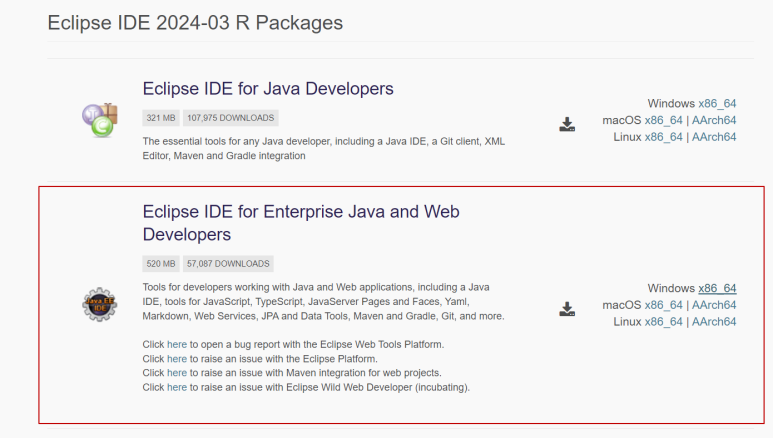Click the 57,087 DOWNLOADS badge
Image resolution: width=773 pixels, height=438 pixels.
coord(228,264)
